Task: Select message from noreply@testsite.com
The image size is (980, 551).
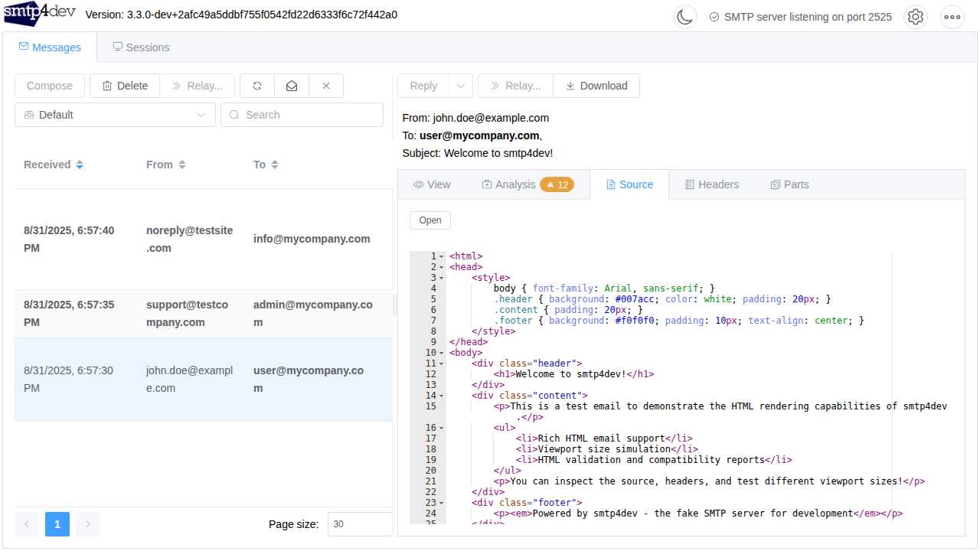Action: tap(203, 239)
